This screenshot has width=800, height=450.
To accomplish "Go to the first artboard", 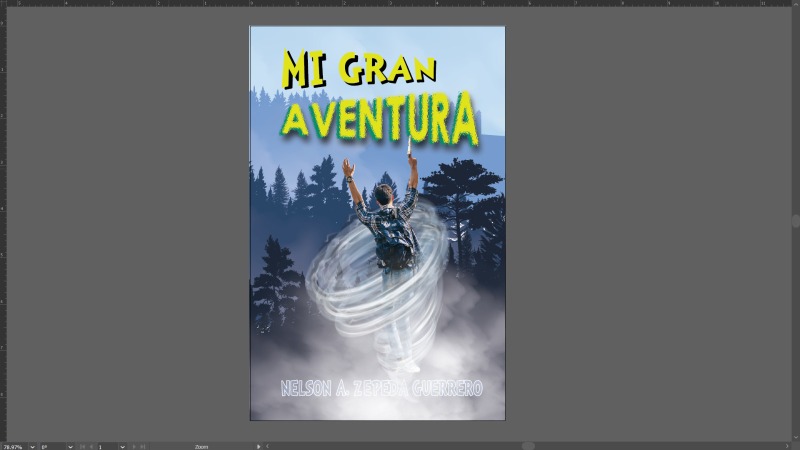I will pyautogui.click(x=82, y=446).
